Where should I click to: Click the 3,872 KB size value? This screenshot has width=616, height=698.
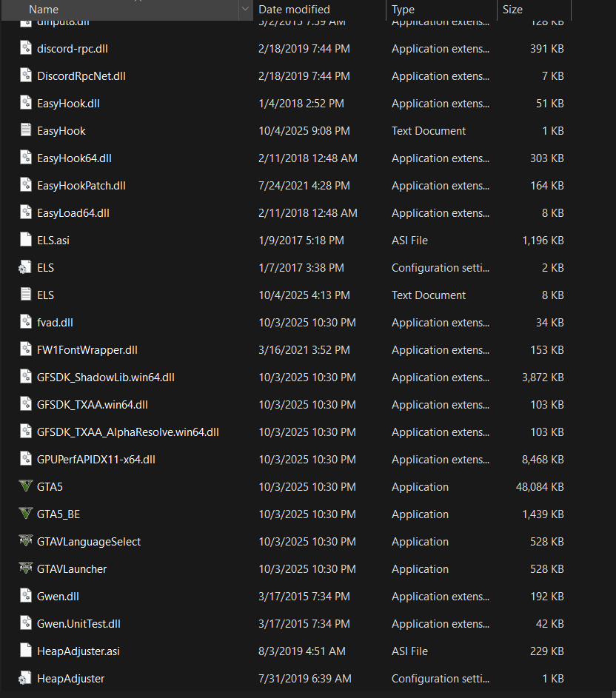point(543,377)
